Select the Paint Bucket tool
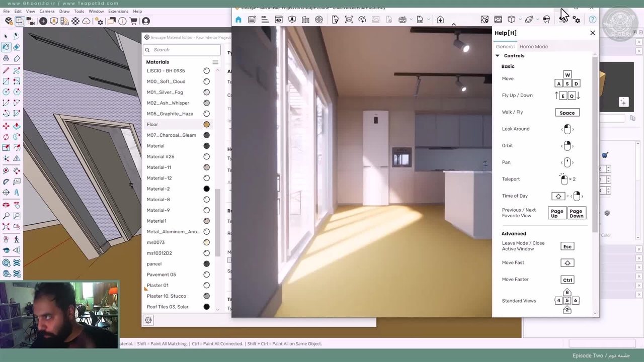 [x=6, y=47]
